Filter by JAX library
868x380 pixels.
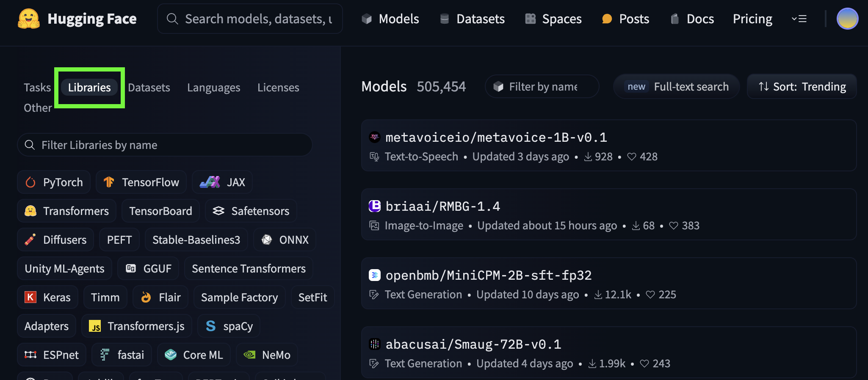pyautogui.click(x=222, y=182)
